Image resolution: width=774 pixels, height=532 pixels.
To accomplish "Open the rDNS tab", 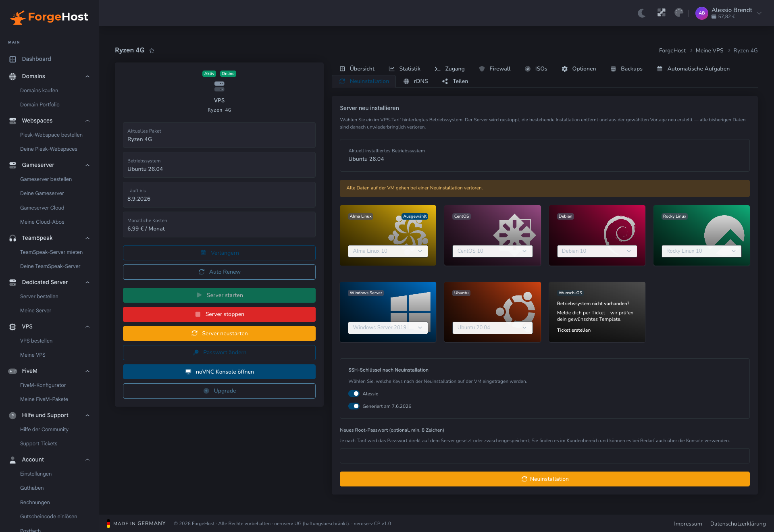I will pos(416,81).
